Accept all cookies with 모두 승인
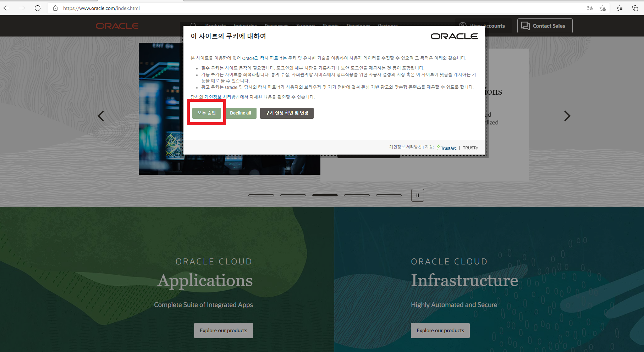 coord(207,113)
